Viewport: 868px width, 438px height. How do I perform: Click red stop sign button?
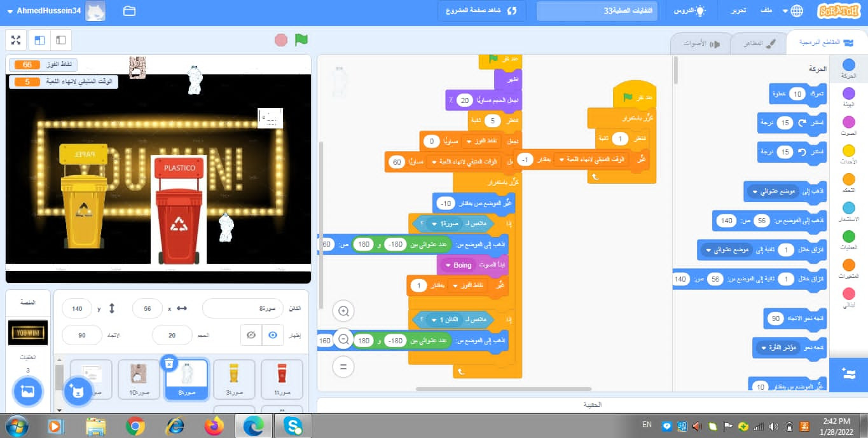pyautogui.click(x=281, y=40)
